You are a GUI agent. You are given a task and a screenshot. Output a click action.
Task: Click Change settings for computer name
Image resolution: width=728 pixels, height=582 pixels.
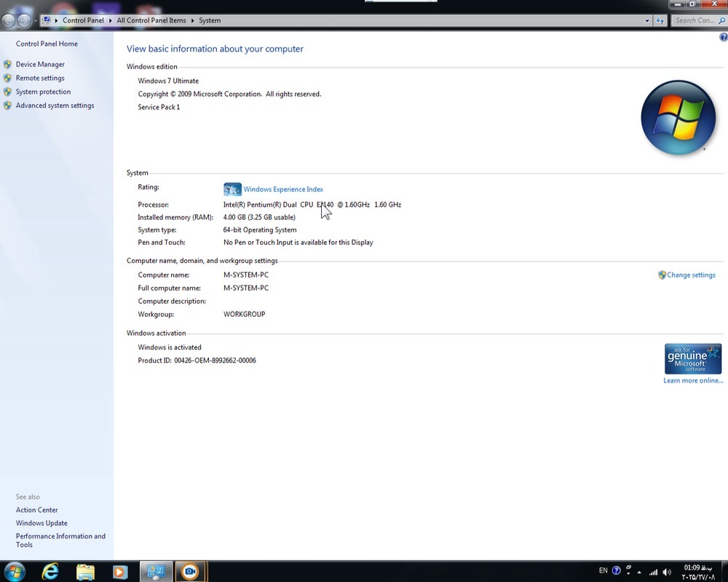pyautogui.click(x=691, y=275)
